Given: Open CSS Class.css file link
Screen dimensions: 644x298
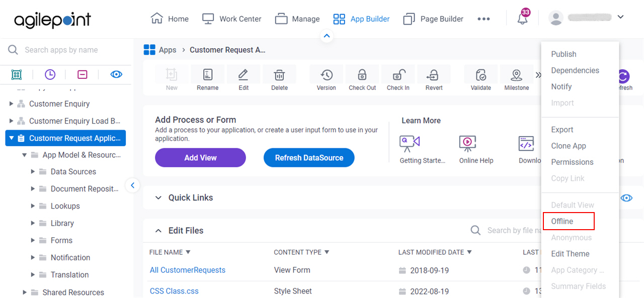Looking at the screenshot, I should click(174, 291).
